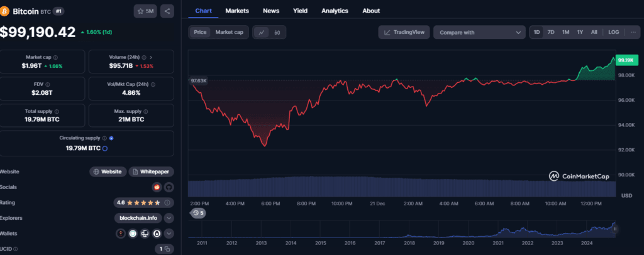Set chart range to 7D

click(x=551, y=32)
